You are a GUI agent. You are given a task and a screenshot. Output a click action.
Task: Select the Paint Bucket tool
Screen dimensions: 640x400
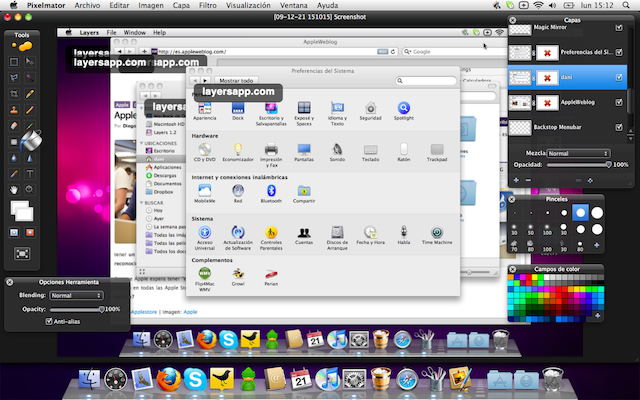[29, 142]
